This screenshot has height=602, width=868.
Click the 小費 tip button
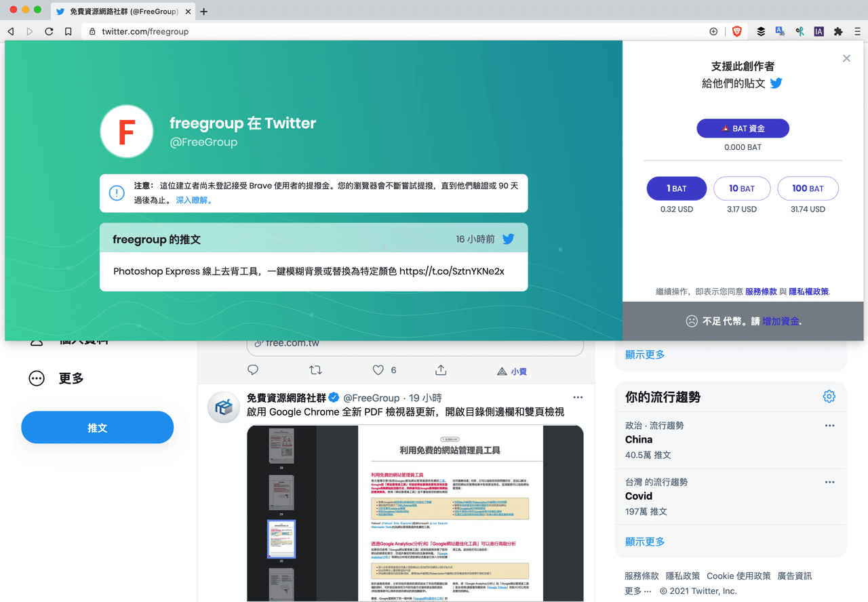click(x=512, y=371)
